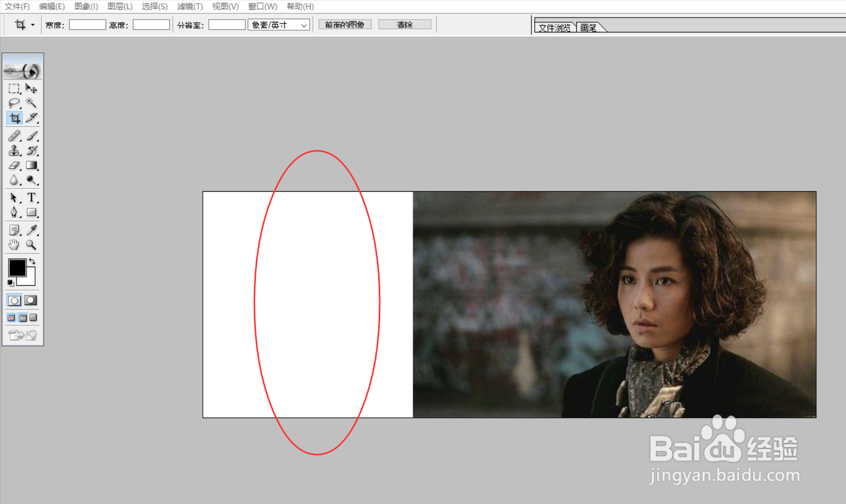Click the 分辨率 resolution input field
This screenshot has height=504, width=846.
point(227,25)
